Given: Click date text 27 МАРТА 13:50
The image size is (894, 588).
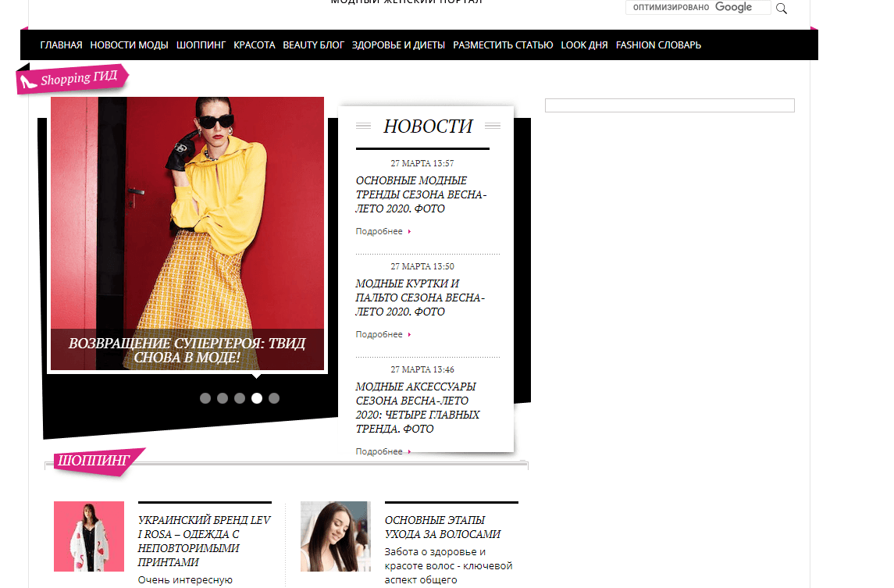Looking at the screenshot, I should 422,267.
